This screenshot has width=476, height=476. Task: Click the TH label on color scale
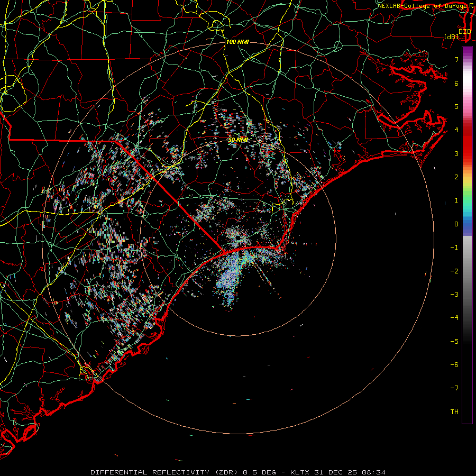pos(454,412)
